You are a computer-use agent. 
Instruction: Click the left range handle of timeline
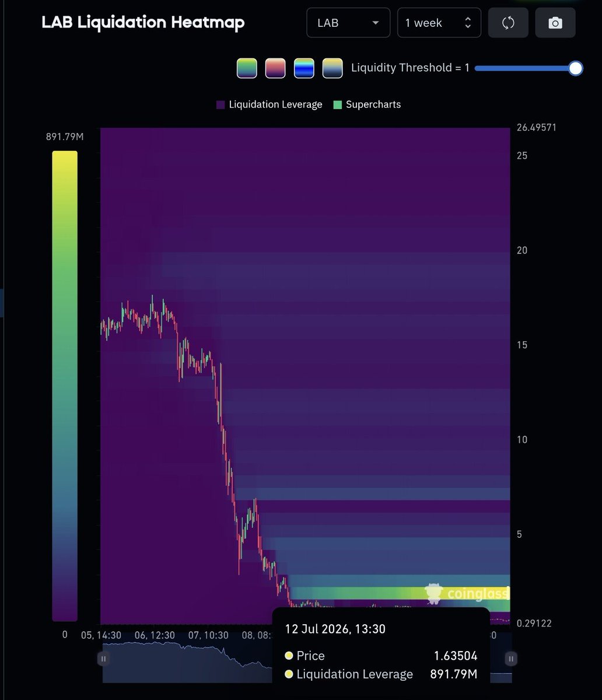pos(103,659)
